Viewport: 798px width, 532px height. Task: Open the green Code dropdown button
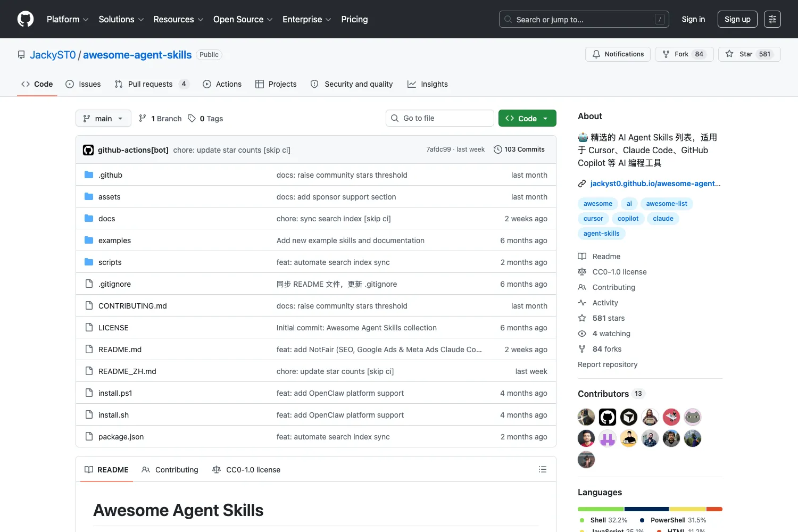[527, 118]
